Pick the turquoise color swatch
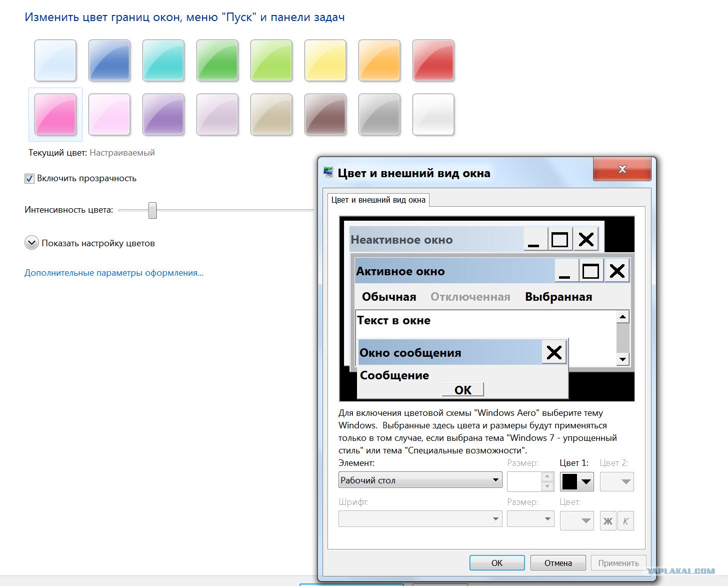The height and width of the screenshot is (586, 728). pos(163,61)
